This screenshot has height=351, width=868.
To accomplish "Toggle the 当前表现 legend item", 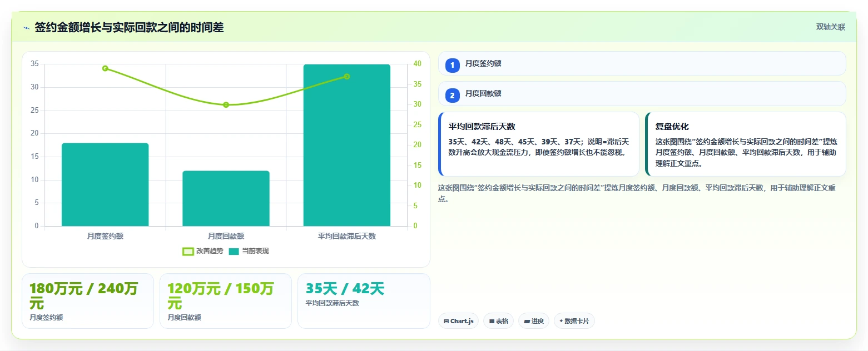I will [249, 251].
